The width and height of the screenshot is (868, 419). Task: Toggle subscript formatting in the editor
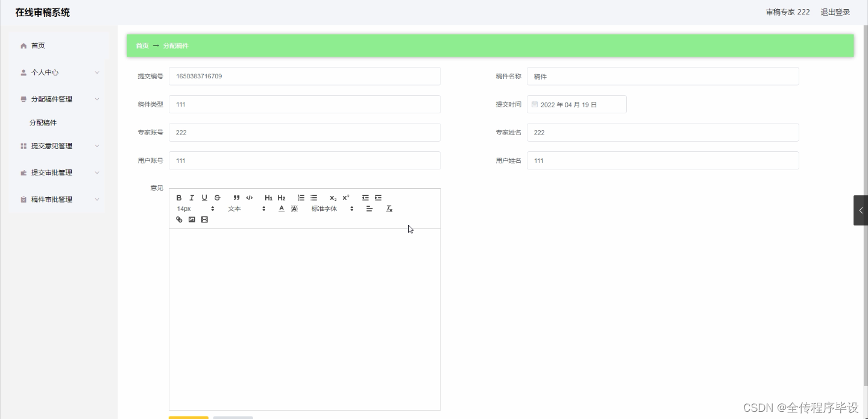pos(332,197)
